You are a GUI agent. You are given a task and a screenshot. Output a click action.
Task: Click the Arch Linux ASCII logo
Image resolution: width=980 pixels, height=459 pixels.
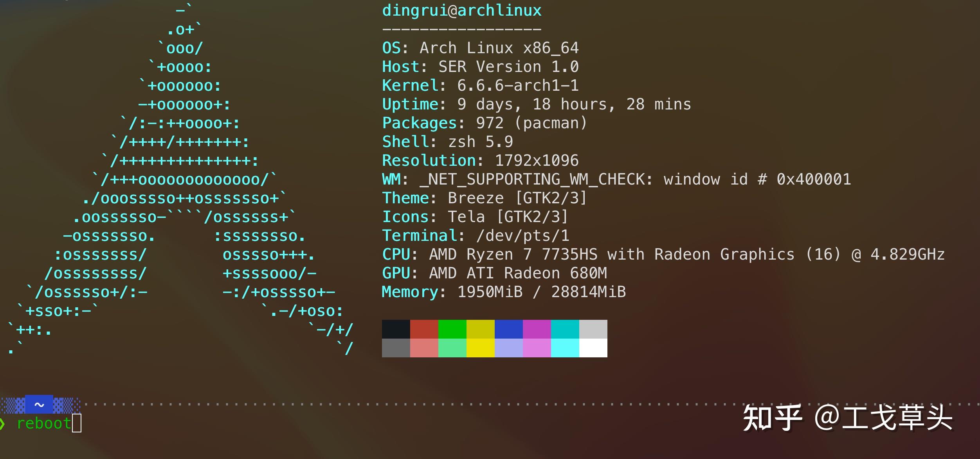coord(181,179)
